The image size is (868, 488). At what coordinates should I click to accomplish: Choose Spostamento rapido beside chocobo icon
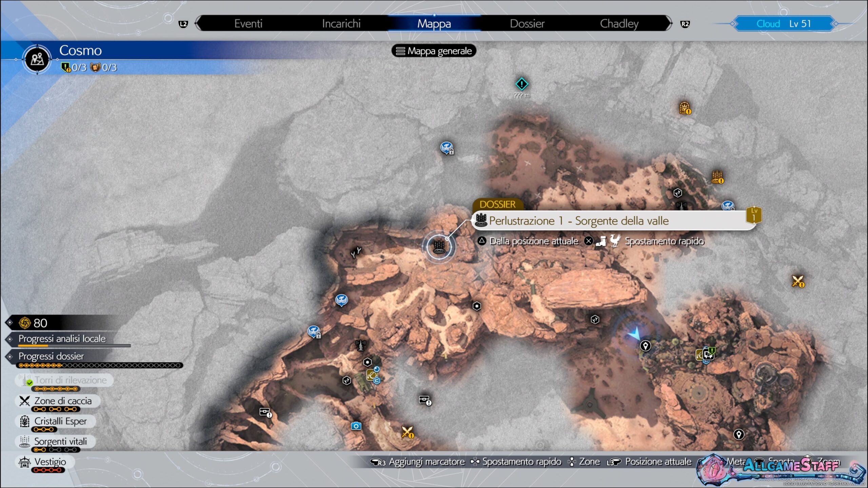click(664, 241)
